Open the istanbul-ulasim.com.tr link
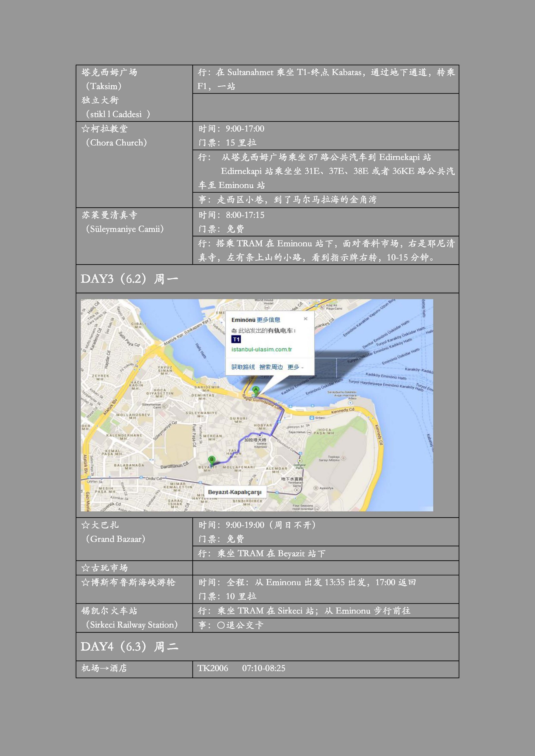Viewport: 535px width, 756px height. 261,349
